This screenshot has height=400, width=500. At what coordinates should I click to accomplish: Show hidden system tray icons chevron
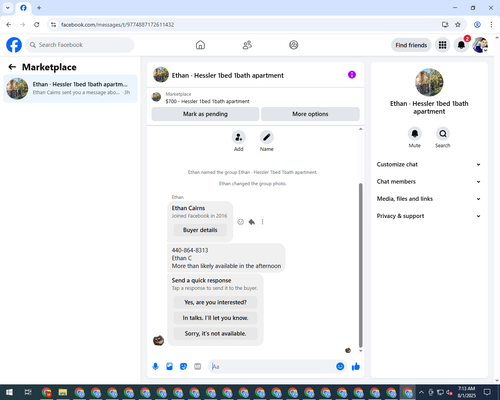tap(421, 392)
